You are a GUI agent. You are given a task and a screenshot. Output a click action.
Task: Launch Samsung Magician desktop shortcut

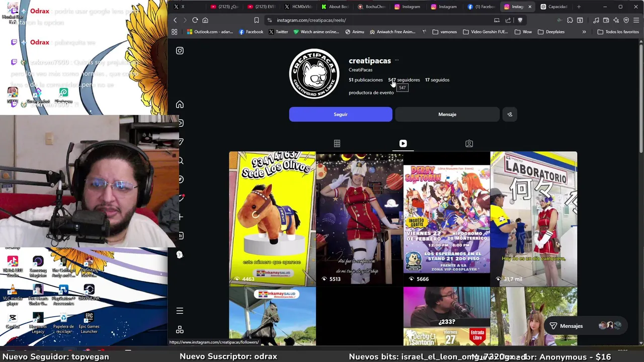tap(38, 266)
